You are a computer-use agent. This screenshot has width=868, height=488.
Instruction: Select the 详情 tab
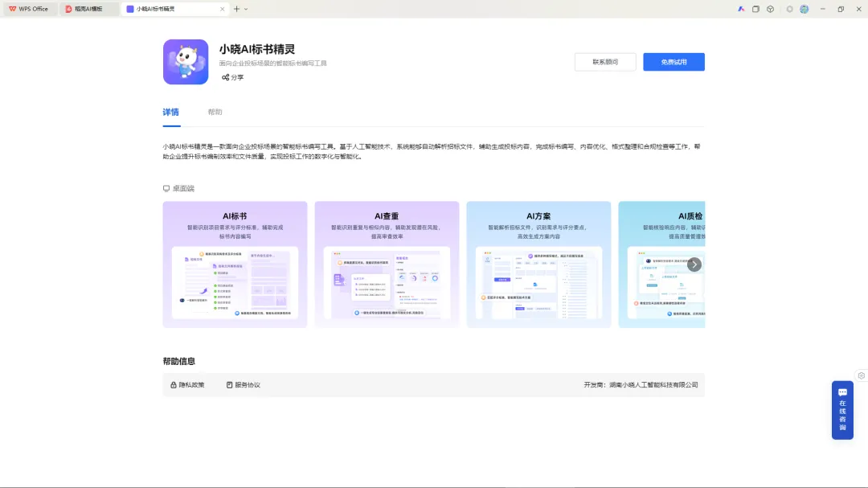(171, 113)
